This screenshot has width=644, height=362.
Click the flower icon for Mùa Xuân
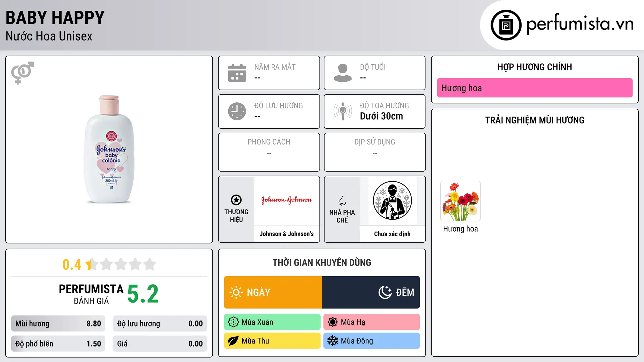[233, 322]
